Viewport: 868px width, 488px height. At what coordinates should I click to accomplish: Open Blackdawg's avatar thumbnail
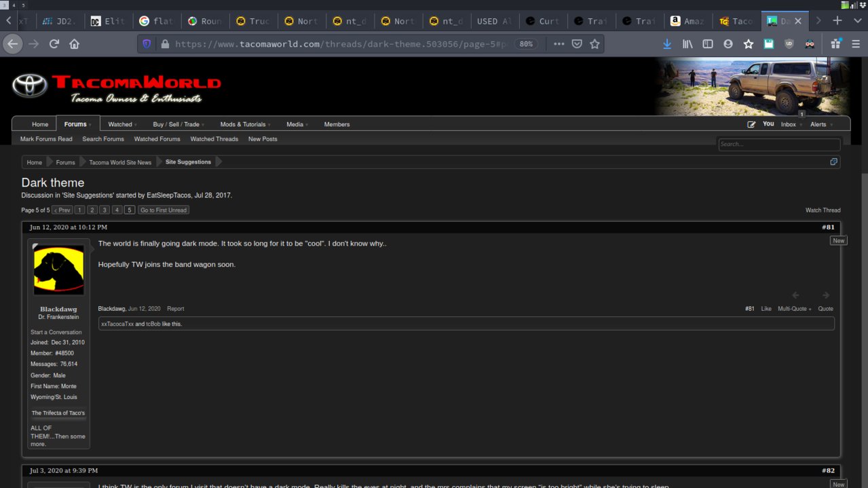pyautogui.click(x=59, y=270)
